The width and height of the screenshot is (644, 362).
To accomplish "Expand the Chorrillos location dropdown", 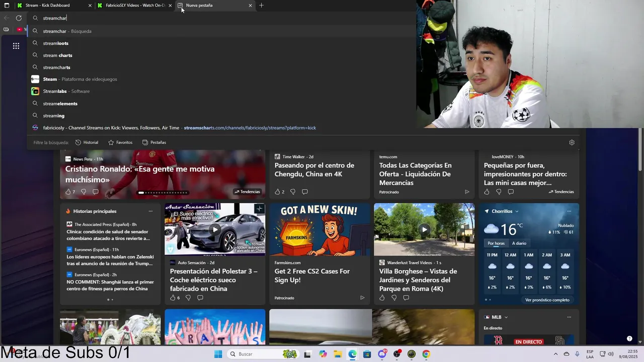I will click(517, 211).
